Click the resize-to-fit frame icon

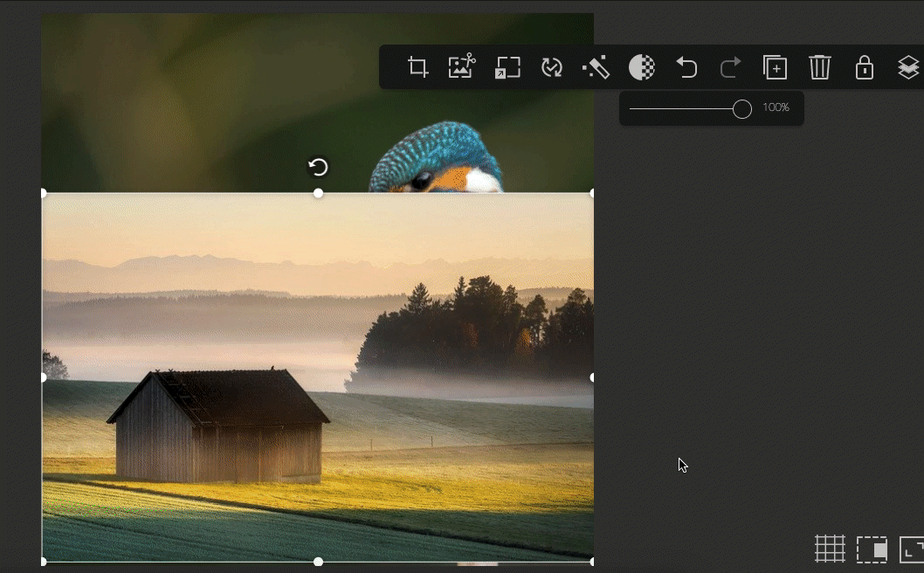pos(507,67)
